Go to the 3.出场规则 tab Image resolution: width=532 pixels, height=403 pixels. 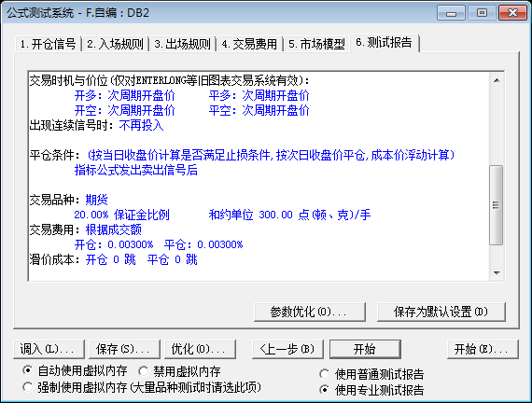(182, 44)
